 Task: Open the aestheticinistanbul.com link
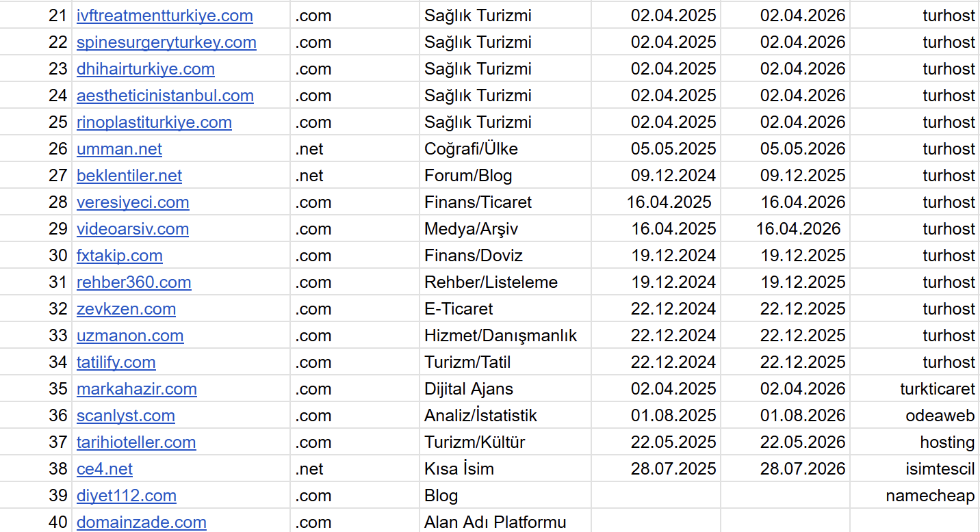pos(165,96)
